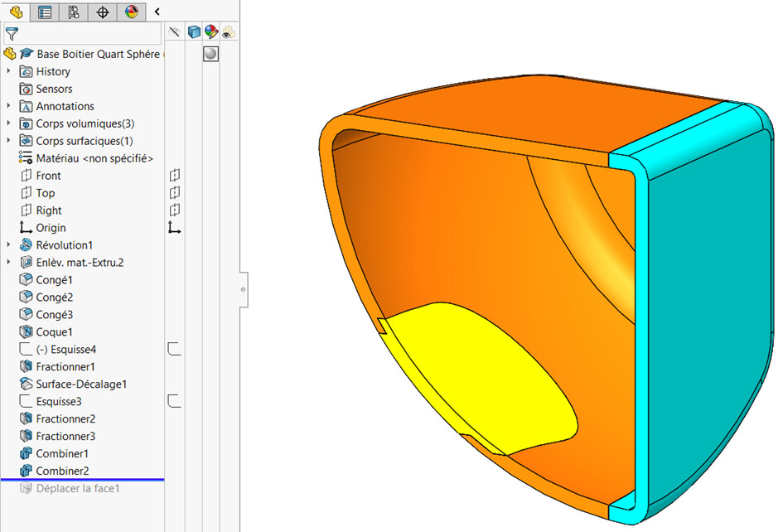
Task: Select the Coque1 feature
Action: tap(54, 332)
